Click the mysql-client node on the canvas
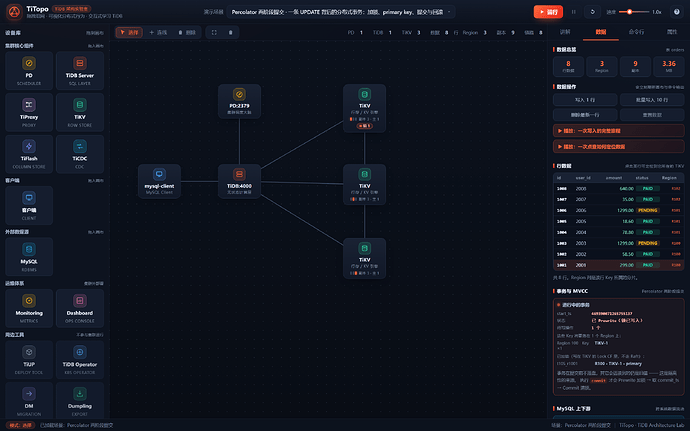The width and height of the screenshot is (690, 431). click(159, 181)
